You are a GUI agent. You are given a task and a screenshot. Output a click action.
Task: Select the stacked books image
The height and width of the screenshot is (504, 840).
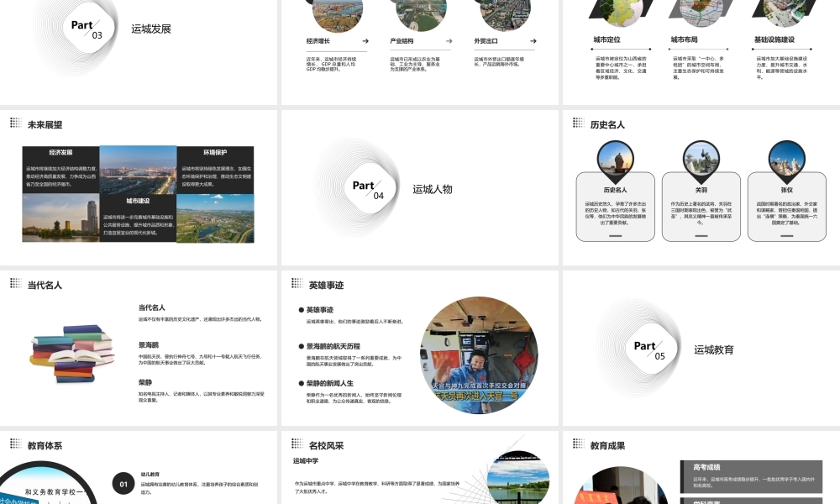pyautogui.click(x=72, y=353)
